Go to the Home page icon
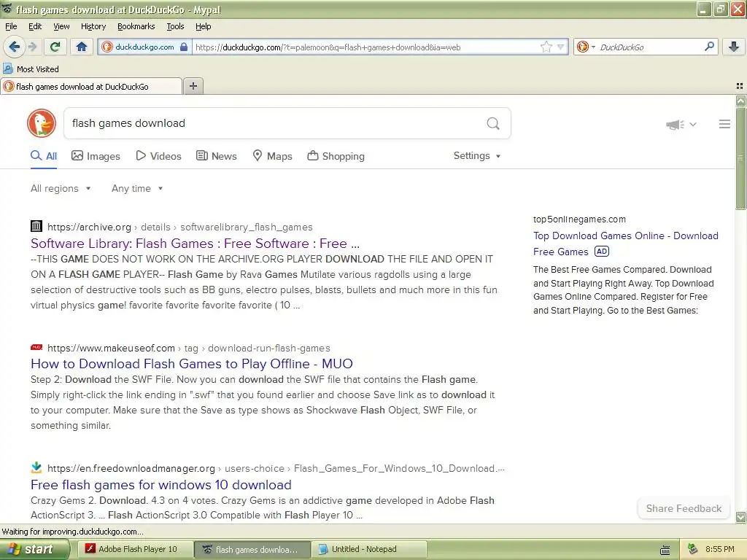Screen dimensions: 747x560 (x=82, y=47)
